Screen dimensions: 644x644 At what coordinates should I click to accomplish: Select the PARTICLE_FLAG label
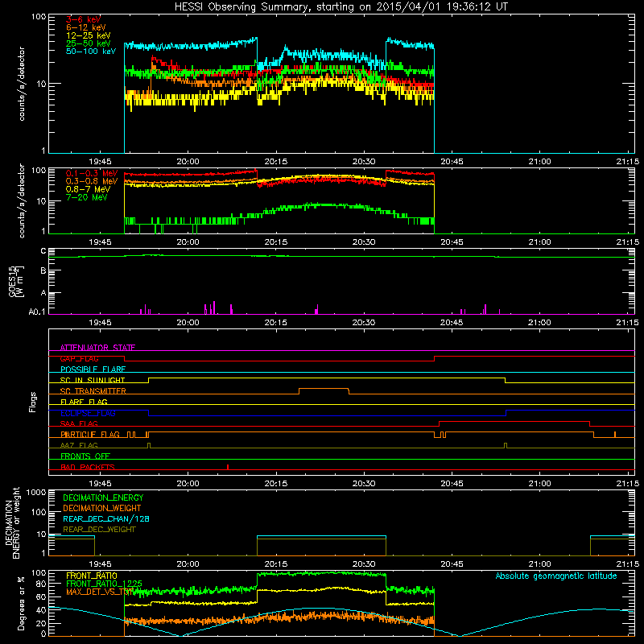(x=90, y=435)
